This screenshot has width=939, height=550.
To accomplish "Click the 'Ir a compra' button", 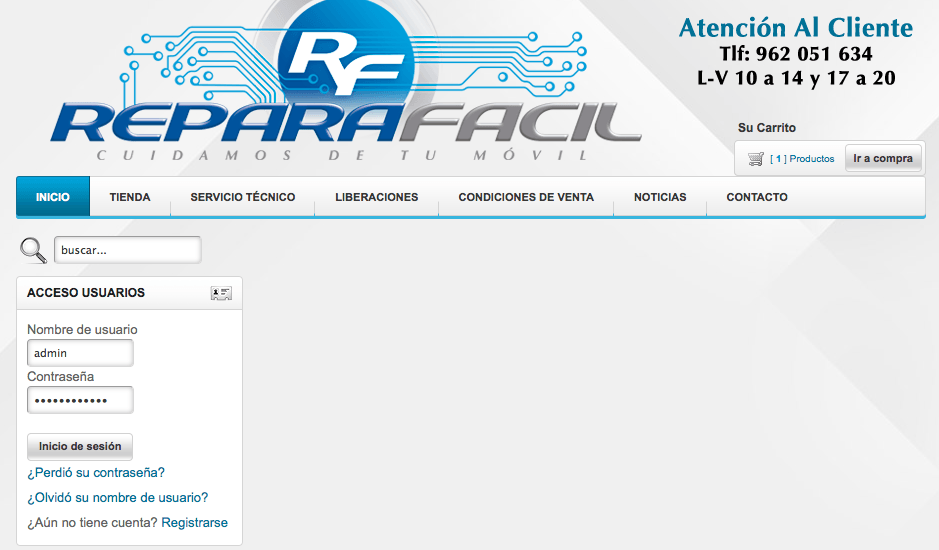I will (x=883, y=158).
